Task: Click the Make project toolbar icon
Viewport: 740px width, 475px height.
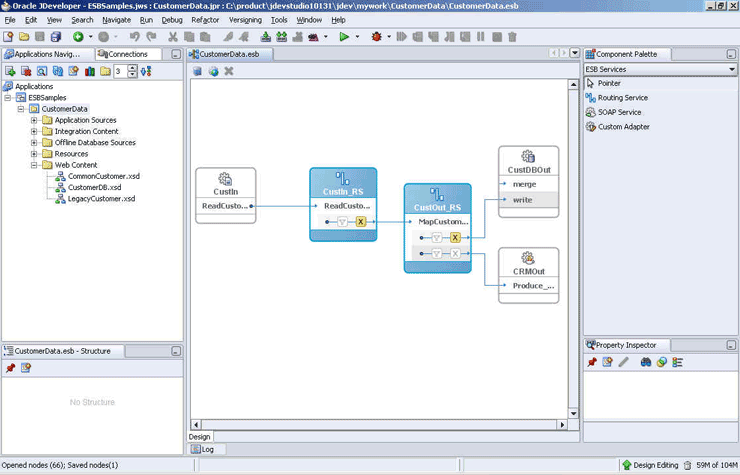Action: (266, 37)
